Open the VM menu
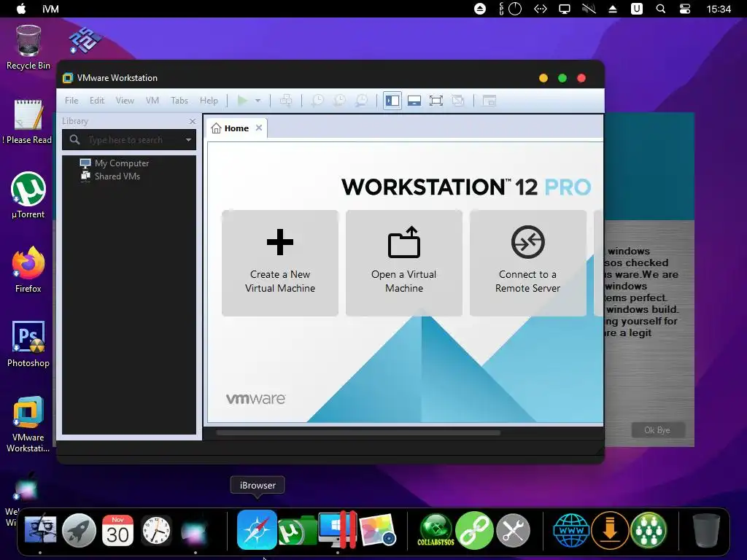The image size is (747, 560). (x=152, y=101)
